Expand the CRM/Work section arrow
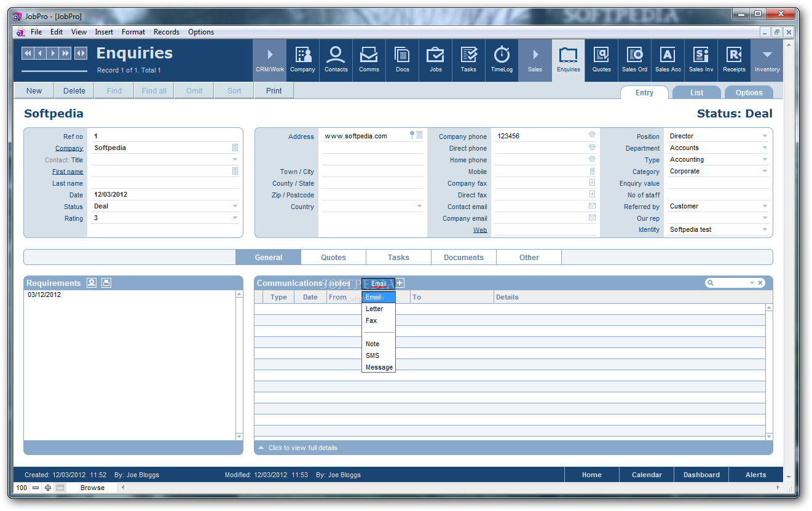Image resolution: width=812 pixels, height=511 pixels. tap(270, 55)
